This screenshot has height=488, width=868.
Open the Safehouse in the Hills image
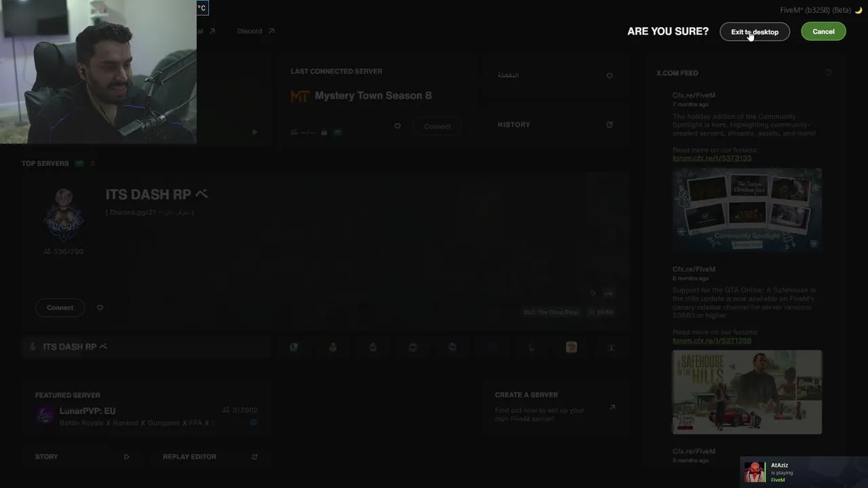pyautogui.click(x=747, y=392)
